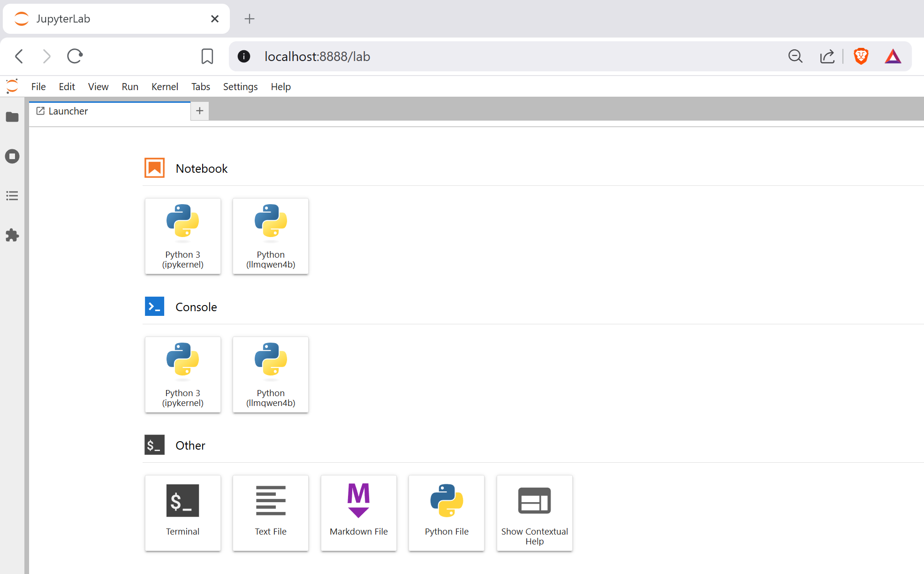Open the Kernel menu
The width and height of the screenshot is (924, 574).
point(165,87)
